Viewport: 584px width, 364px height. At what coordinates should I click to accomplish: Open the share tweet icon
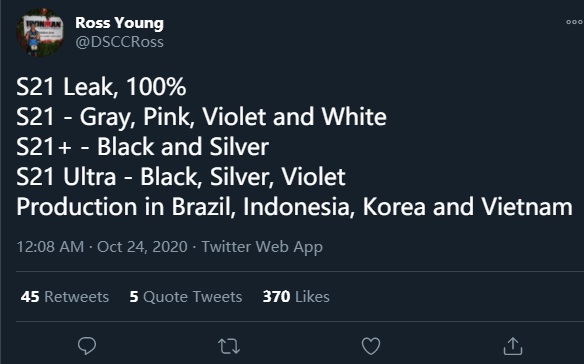(x=513, y=346)
